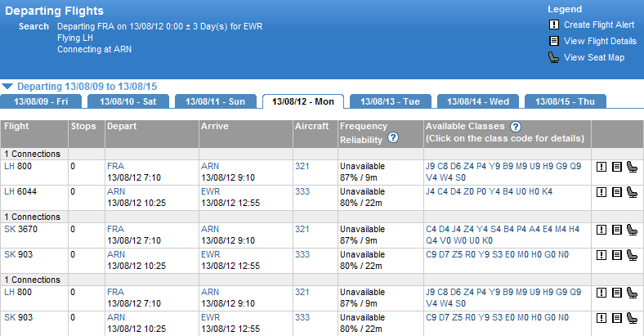Open FRA airport link in first row

point(115,165)
